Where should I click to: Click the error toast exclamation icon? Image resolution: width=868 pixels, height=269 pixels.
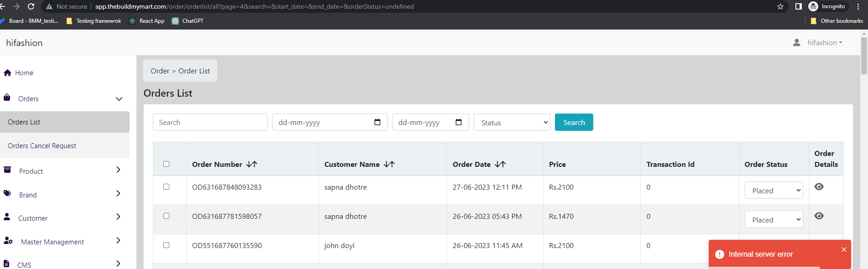pyautogui.click(x=720, y=254)
